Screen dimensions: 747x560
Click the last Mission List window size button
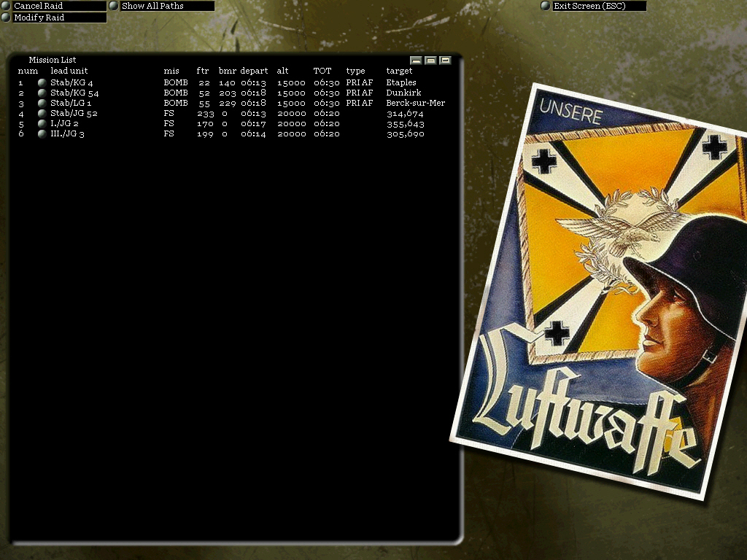coord(446,60)
